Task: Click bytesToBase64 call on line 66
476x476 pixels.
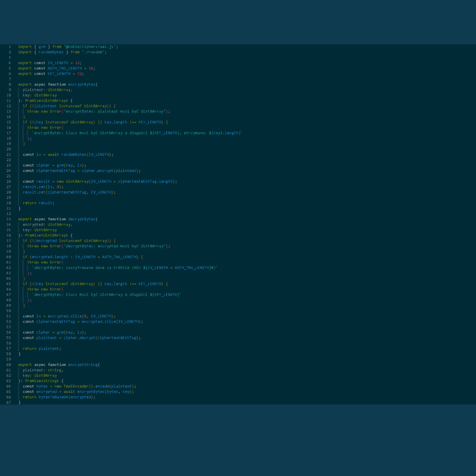Action: pyautogui.click(x=53, y=397)
